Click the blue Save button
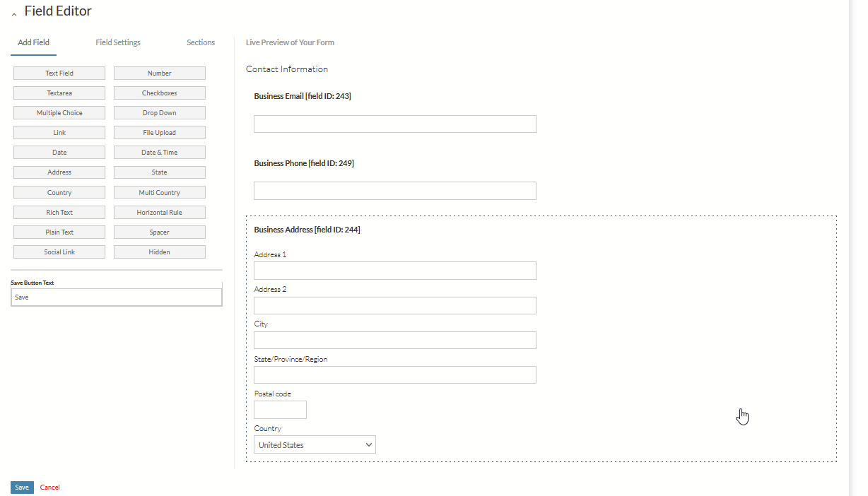This screenshot has width=868, height=496. 22,488
